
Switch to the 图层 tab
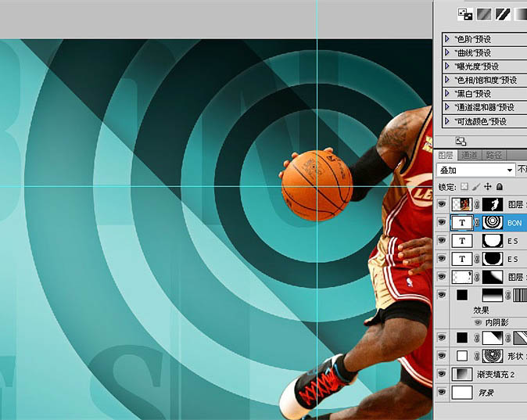pyautogui.click(x=446, y=155)
